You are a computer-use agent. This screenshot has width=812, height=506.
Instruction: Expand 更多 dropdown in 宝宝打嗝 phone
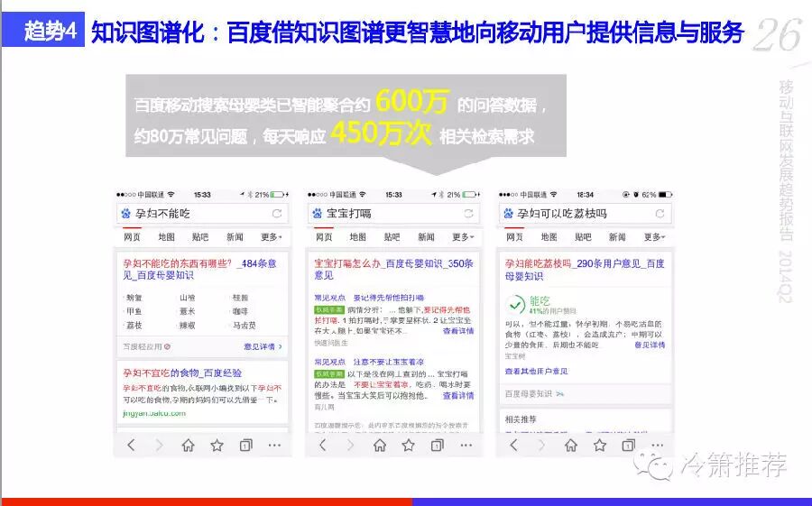tap(463, 237)
